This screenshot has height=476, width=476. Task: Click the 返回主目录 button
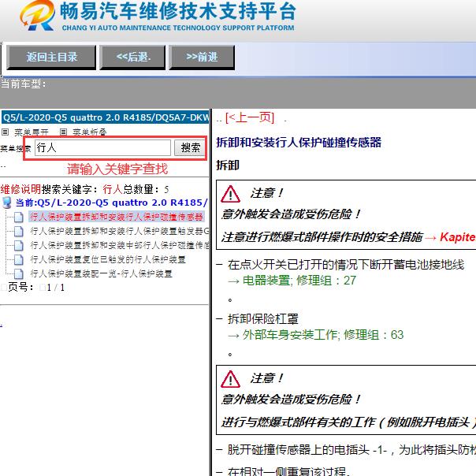51,57
